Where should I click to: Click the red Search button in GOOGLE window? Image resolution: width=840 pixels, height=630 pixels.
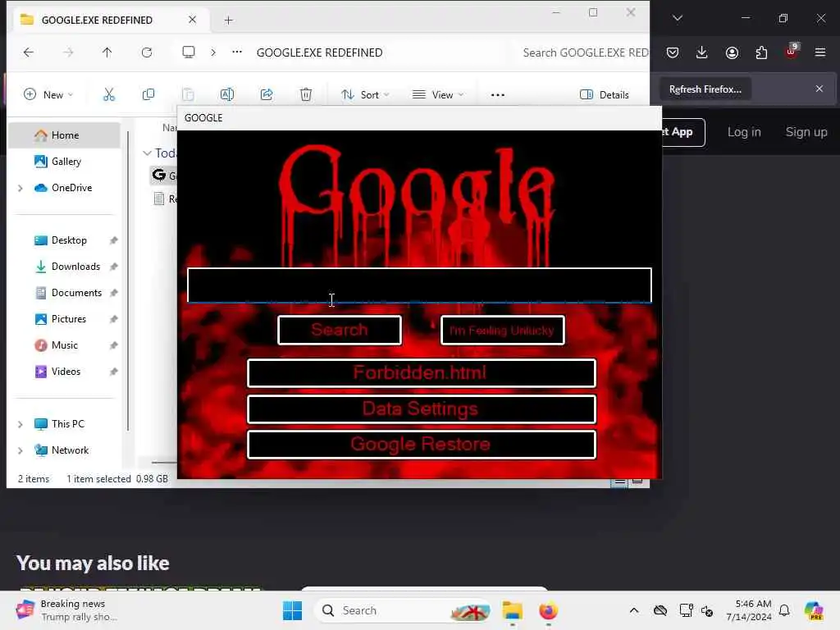[x=340, y=330]
